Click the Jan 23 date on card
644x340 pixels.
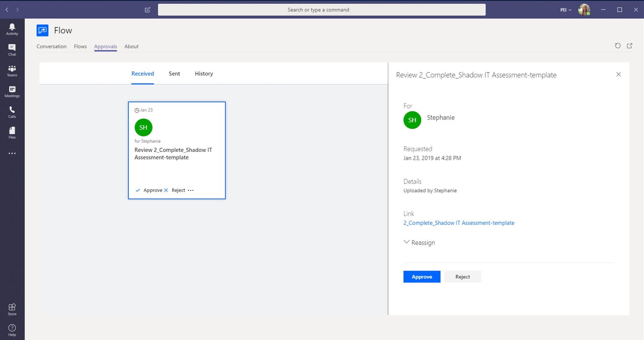(x=144, y=110)
